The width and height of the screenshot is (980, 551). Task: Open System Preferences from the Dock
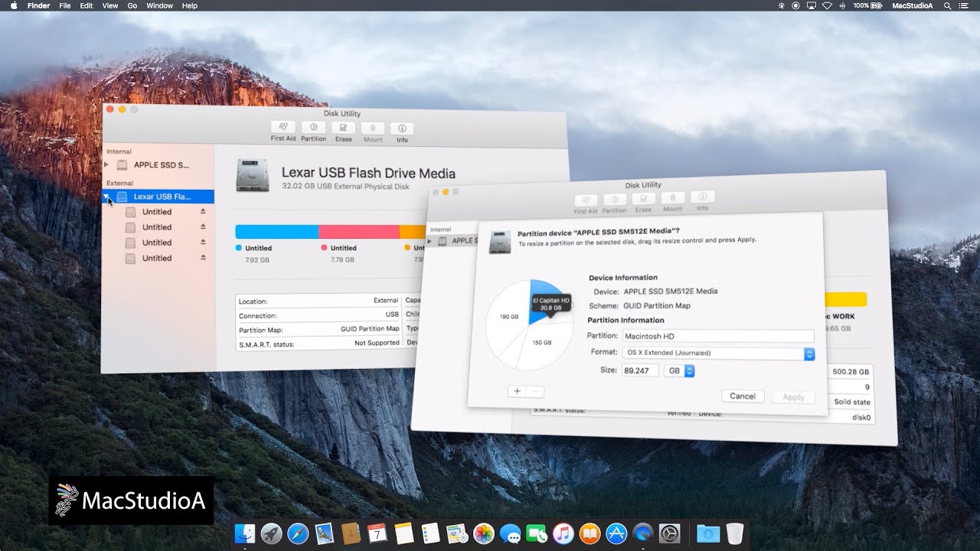pos(670,533)
